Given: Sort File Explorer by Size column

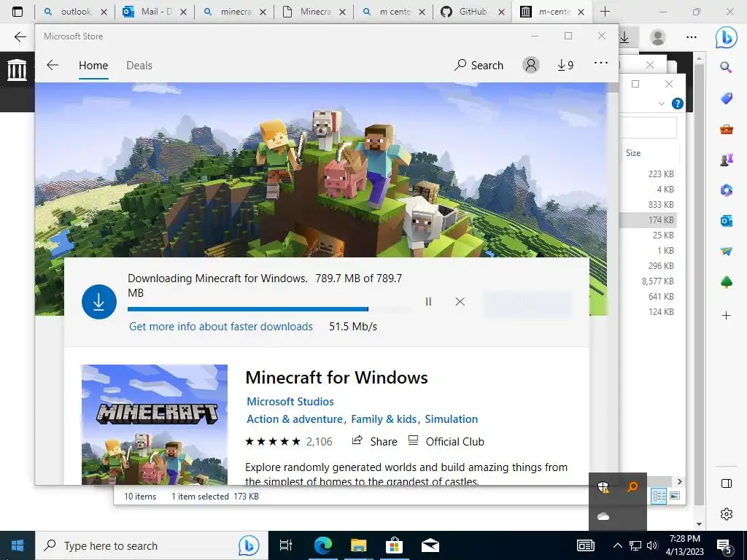Looking at the screenshot, I should tap(633, 153).
